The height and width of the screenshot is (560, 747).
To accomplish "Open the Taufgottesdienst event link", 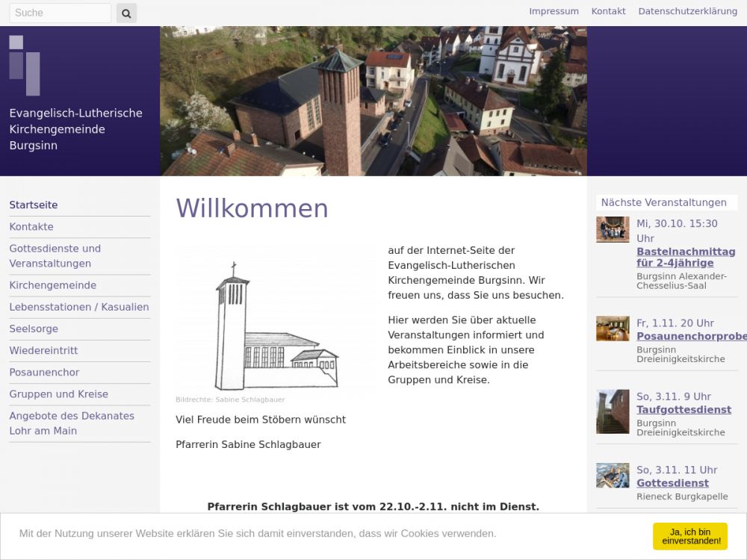I will tap(684, 409).
